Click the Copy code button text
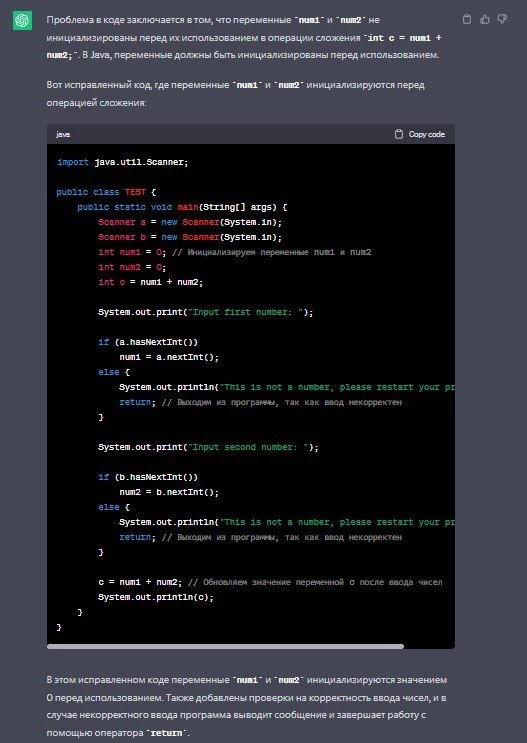This screenshot has width=527, height=743. pos(427,134)
